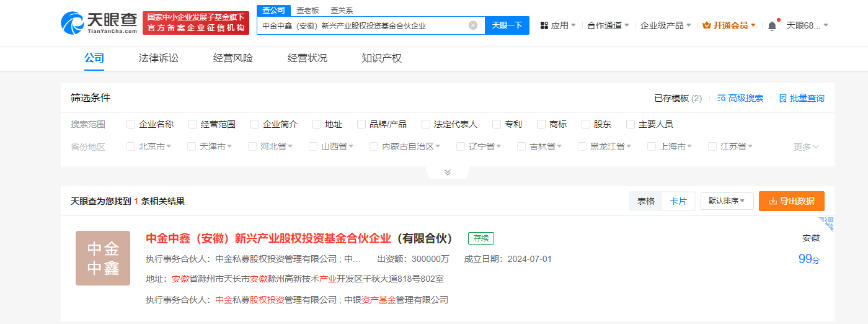The height and width of the screenshot is (324, 868).
Task: Click the VIP crown icon
Action: 707,25
